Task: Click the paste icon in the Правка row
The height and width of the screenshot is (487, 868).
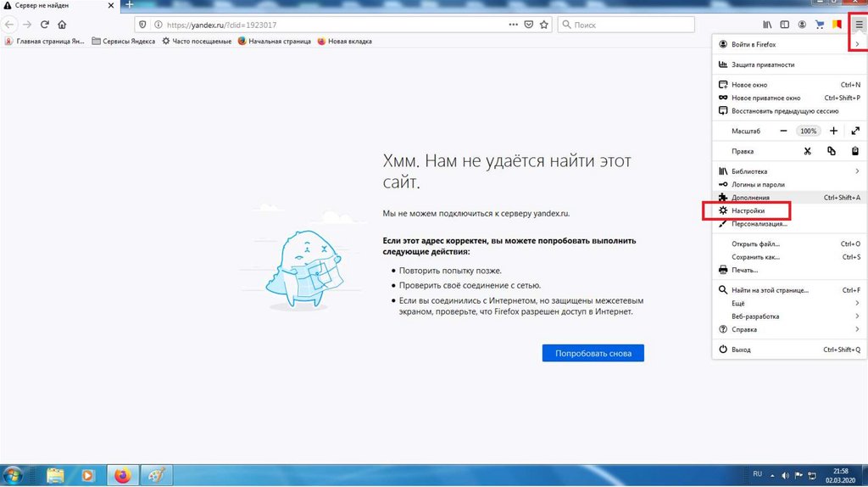Action: (855, 152)
